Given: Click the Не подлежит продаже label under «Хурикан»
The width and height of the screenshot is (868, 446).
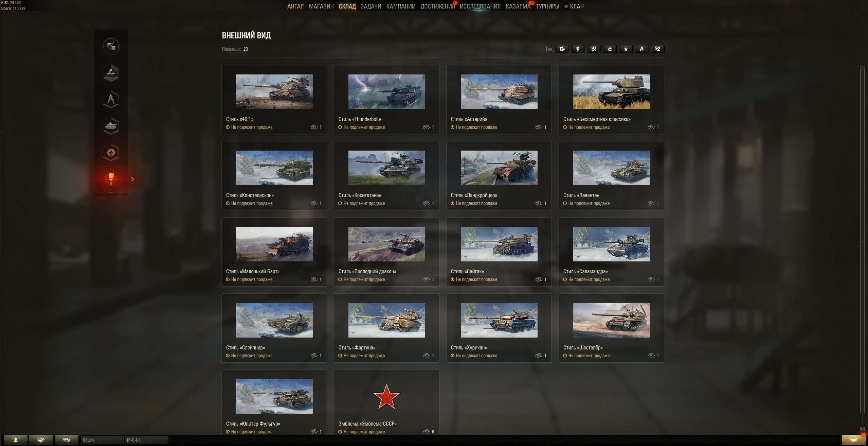Looking at the screenshot, I should click(x=476, y=356).
